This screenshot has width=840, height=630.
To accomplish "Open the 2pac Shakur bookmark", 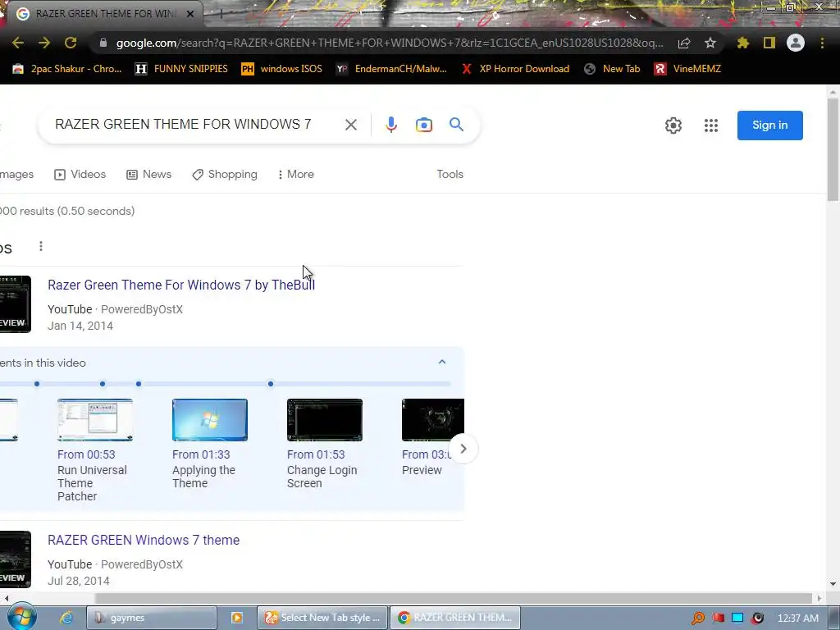I will click(x=67, y=69).
